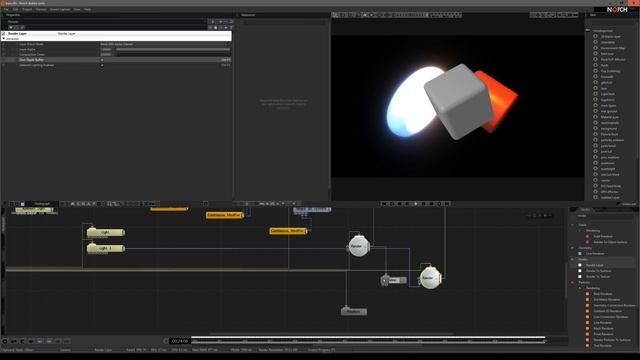
Task: Click the 3D viewport preview
Action: [x=457, y=106]
